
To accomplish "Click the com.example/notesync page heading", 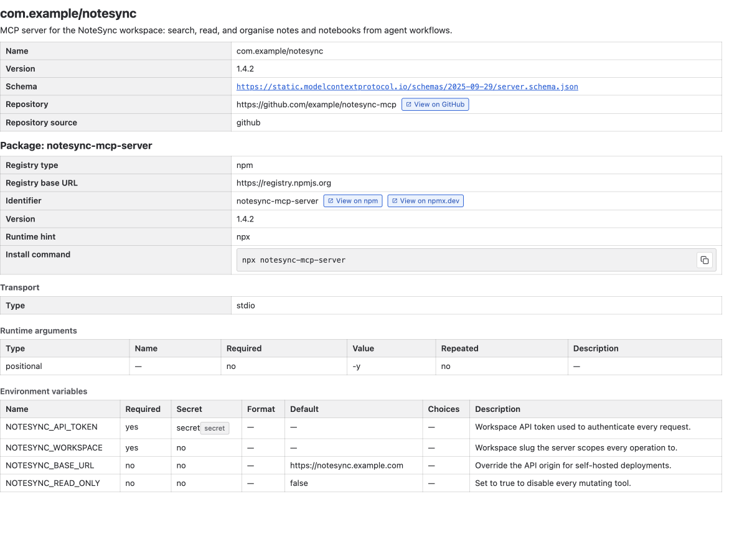I will tap(68, 13).
